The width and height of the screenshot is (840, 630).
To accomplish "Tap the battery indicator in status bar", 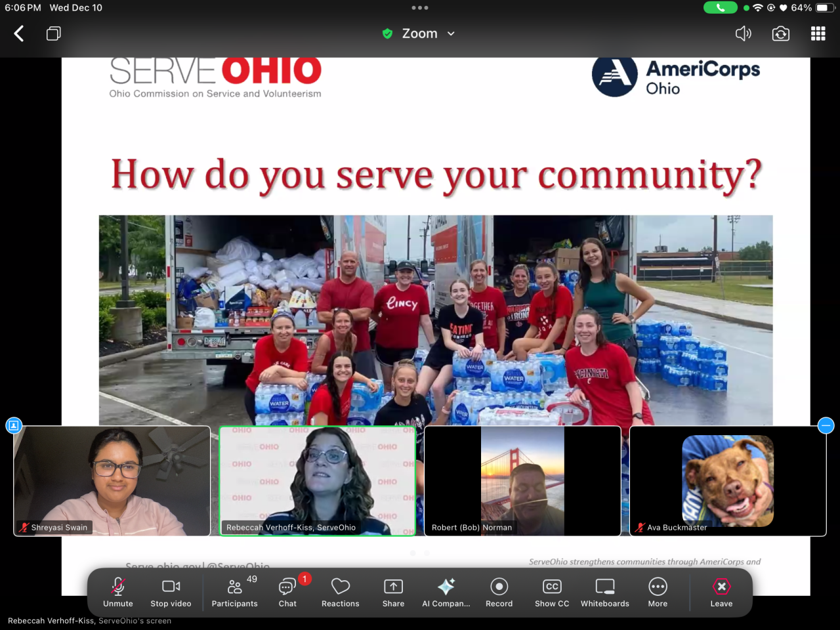I will pyautogui.click(x=826, y=8).
